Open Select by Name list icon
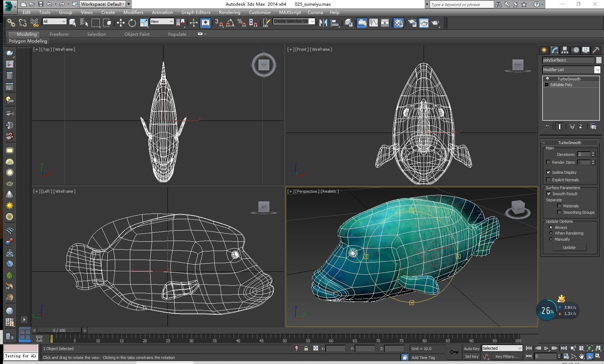This screenshot has height=364, width=604. pos(84,23)
